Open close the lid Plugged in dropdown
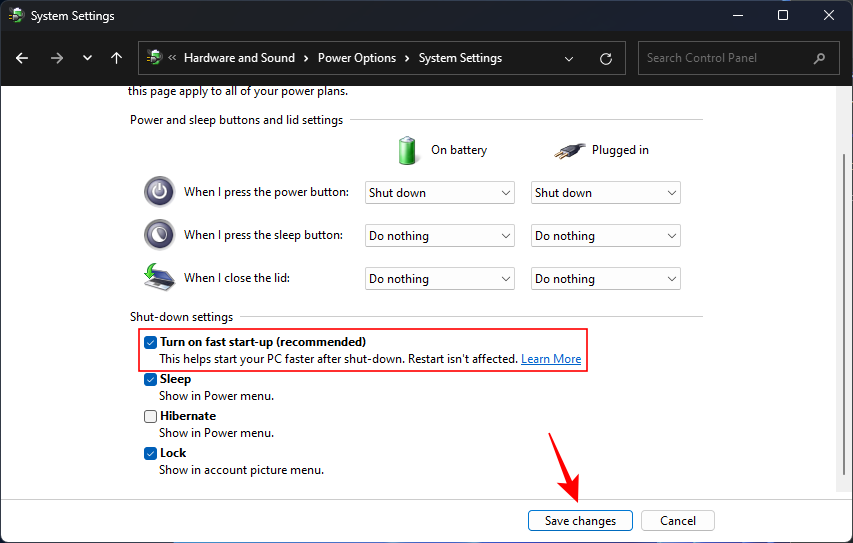 (x=605, y=279)
